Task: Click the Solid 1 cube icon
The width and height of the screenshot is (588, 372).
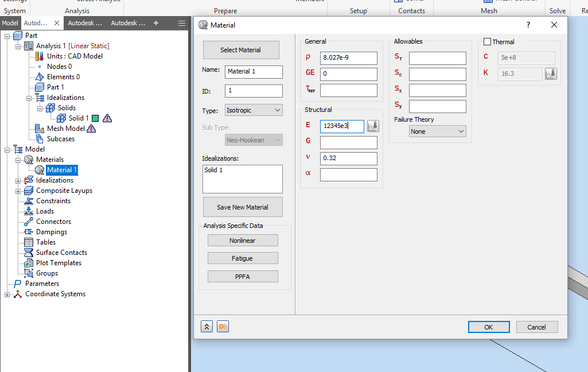Action: [61, 118]
